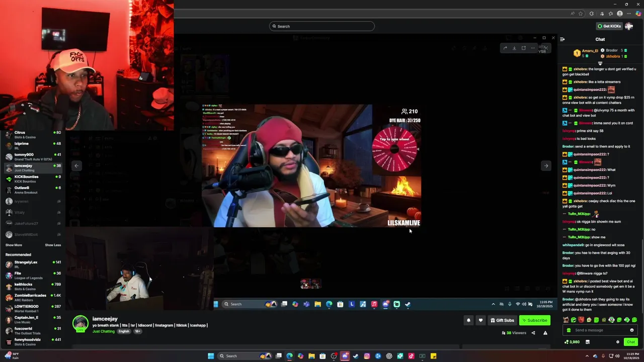Click the browser favorites star icon

point(581,14)
